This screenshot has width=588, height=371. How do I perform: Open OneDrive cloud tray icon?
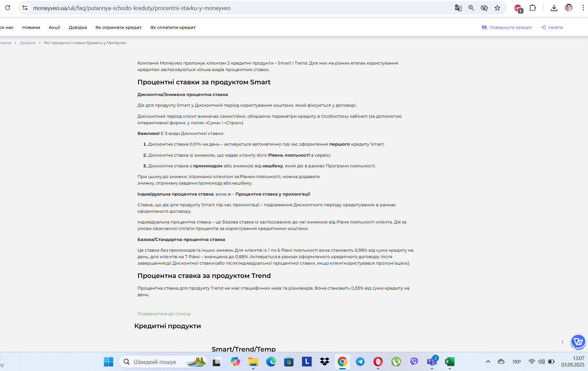click(x=501, y=362)
